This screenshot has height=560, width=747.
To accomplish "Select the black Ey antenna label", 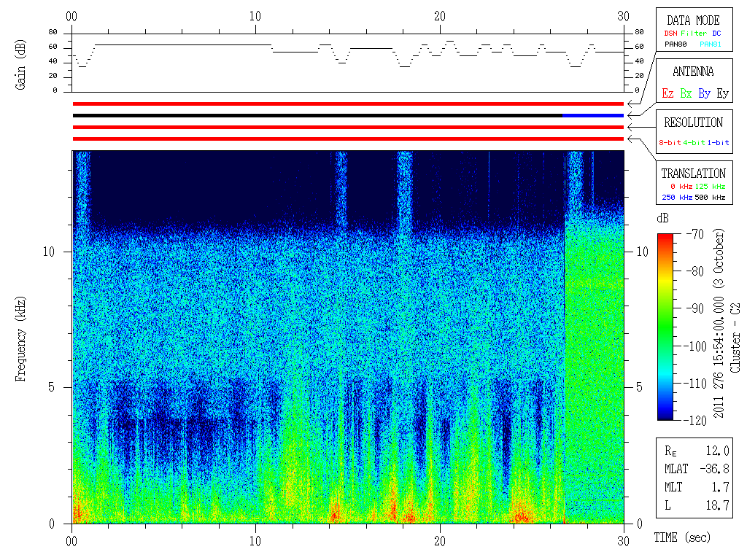I will (x=722, y=93).
